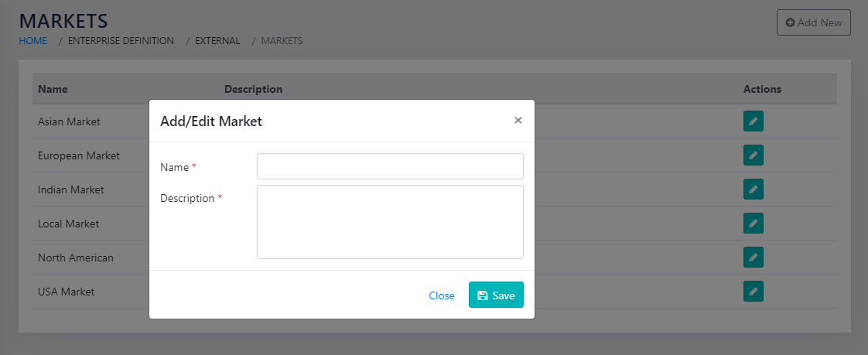
Task: Navigate to EXTERNAL breadcrumb item
Action: tap(218, 41)
